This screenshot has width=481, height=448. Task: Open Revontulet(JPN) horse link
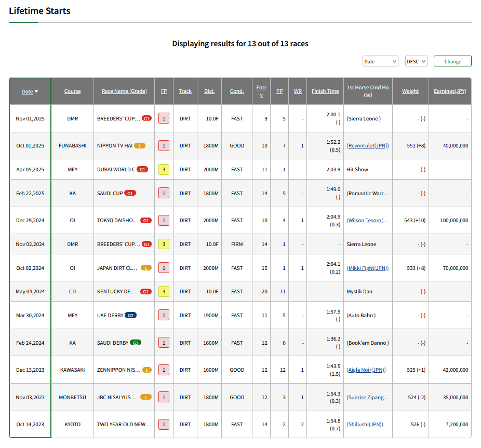point(368,146)
